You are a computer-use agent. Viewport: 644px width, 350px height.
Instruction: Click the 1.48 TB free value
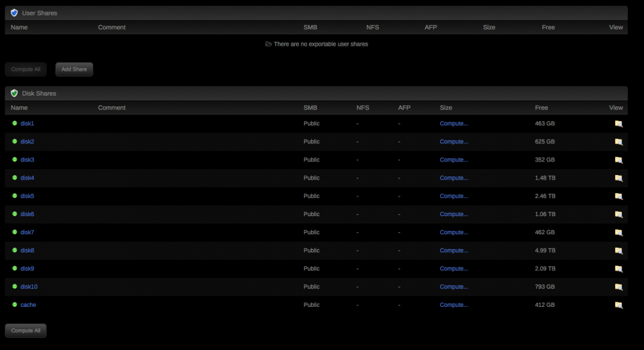click(x=545, y=178)
